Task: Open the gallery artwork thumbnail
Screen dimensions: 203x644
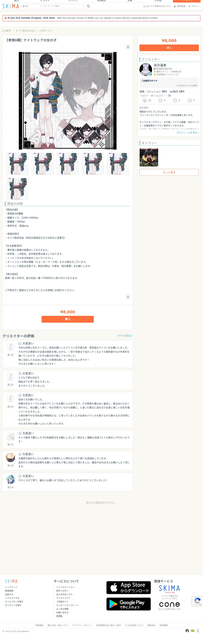Action: (149, 157)
